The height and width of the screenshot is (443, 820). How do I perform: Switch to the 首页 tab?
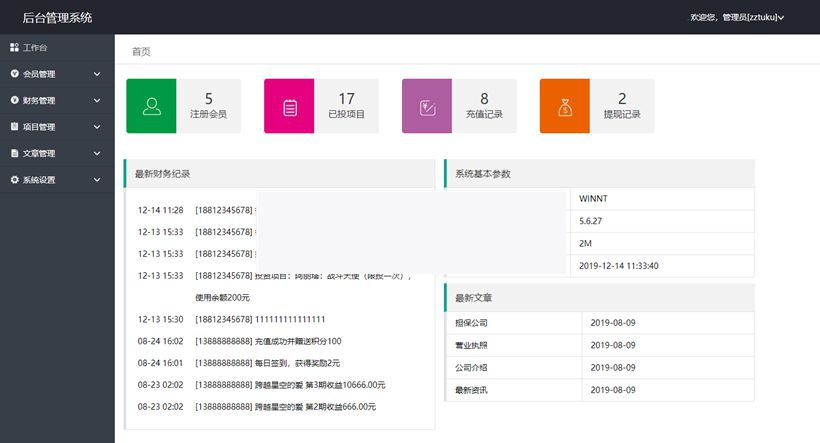141,51
